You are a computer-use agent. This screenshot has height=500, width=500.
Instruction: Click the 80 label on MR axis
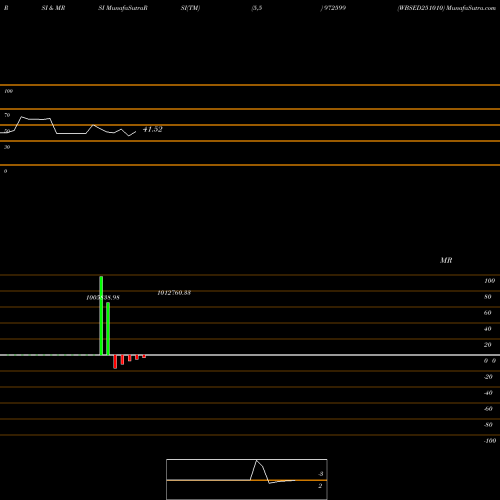[x=488, y=297]
